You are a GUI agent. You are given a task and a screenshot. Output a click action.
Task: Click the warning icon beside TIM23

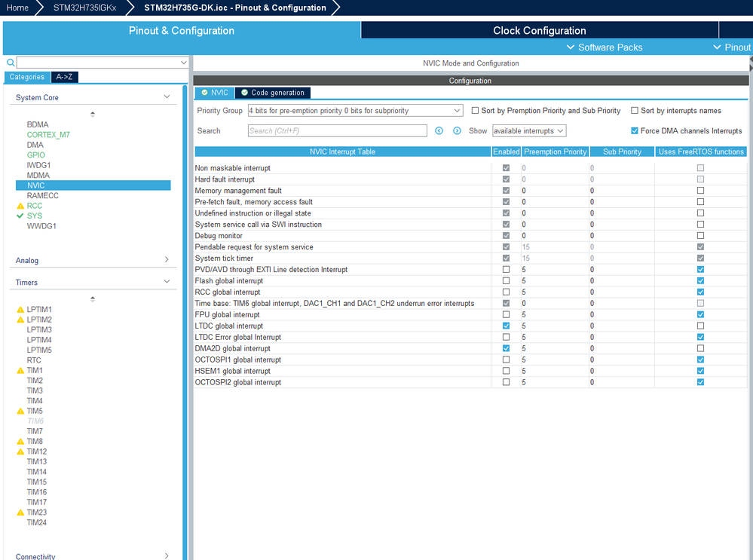pos(20,513)
